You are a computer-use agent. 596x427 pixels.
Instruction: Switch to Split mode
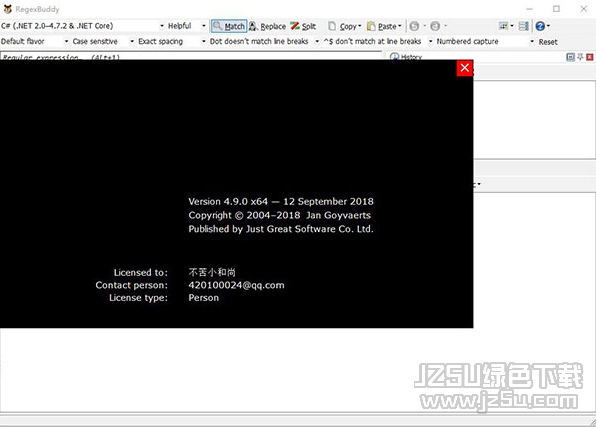click(x=303, y=26)
